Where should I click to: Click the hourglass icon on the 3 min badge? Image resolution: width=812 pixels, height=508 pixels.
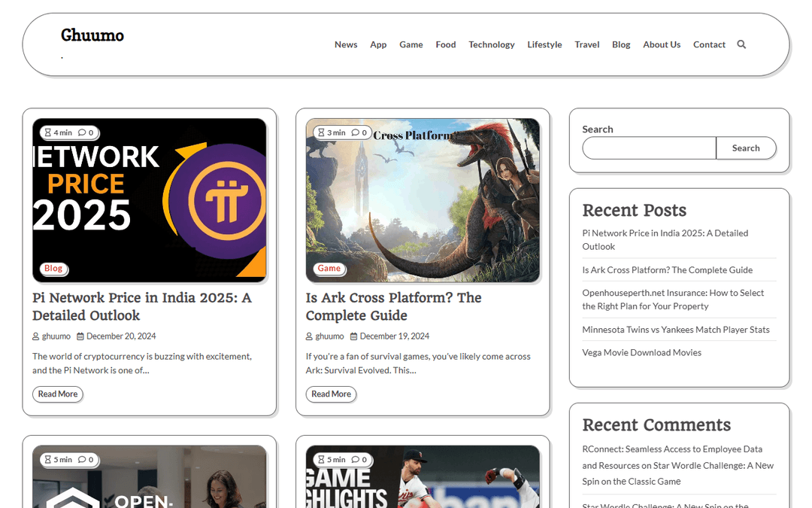[x=321, y=132]
